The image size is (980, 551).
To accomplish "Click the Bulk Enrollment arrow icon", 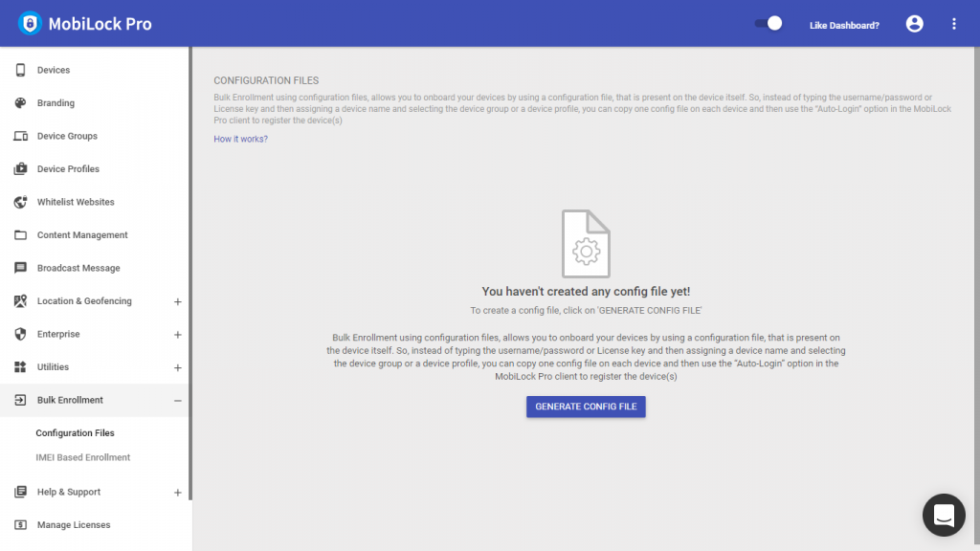I will coord(21,400).
